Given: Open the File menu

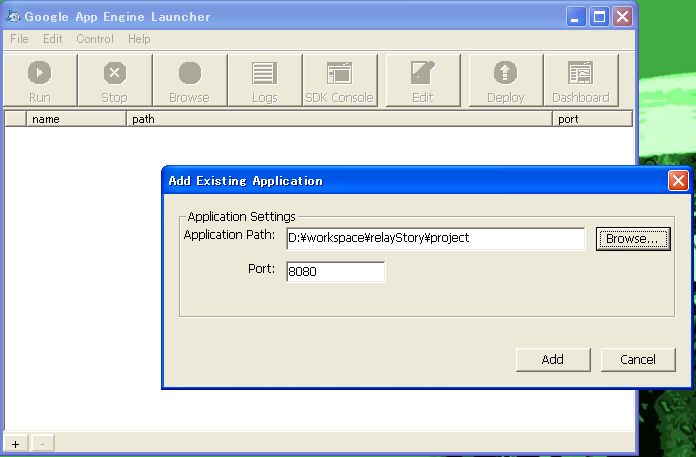Looking at the screenshot, I should pyautogui.click(x=19, y=39).
